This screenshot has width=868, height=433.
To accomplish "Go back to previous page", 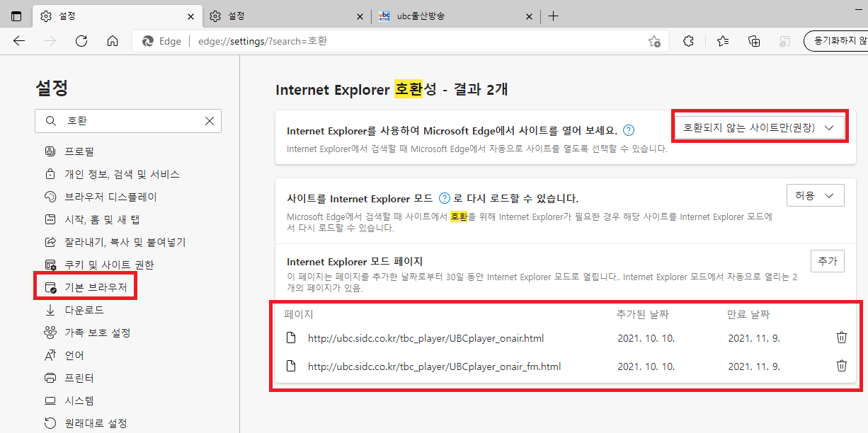I will (19, 41).
